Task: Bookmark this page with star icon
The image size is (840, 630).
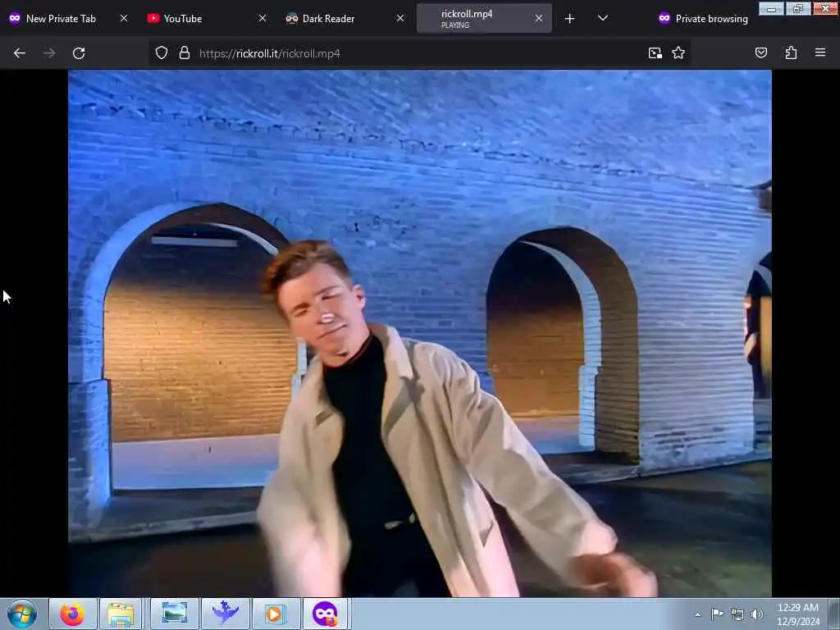Action: (678, 53)
